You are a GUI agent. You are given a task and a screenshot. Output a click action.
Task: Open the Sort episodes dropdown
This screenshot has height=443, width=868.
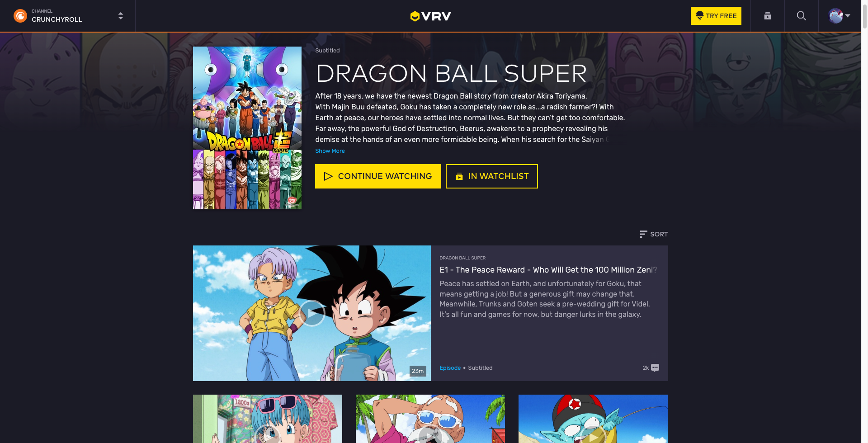(654, 234)
